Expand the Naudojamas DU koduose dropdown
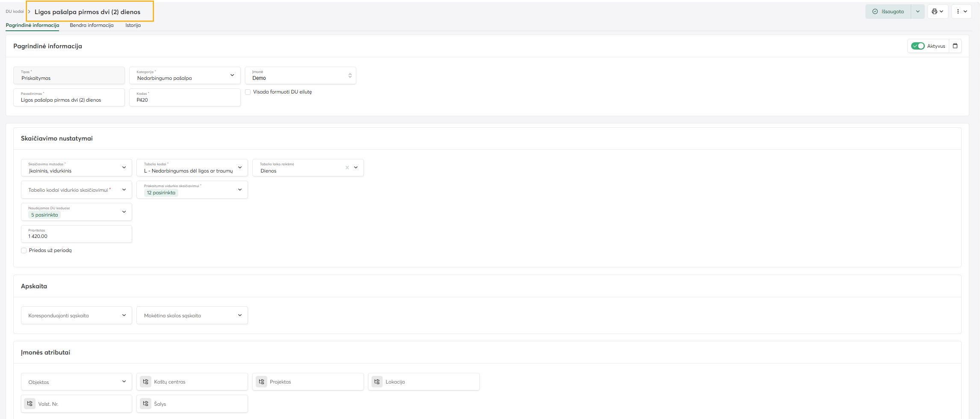 [x=77, y=212]
